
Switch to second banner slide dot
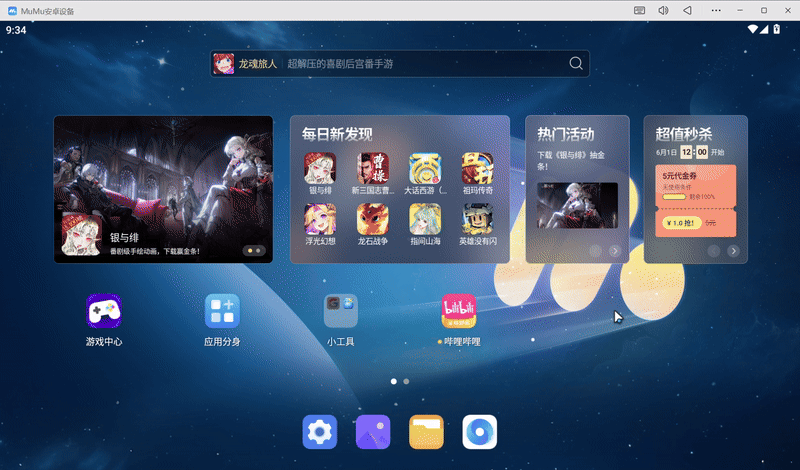(x=259, y=250)
